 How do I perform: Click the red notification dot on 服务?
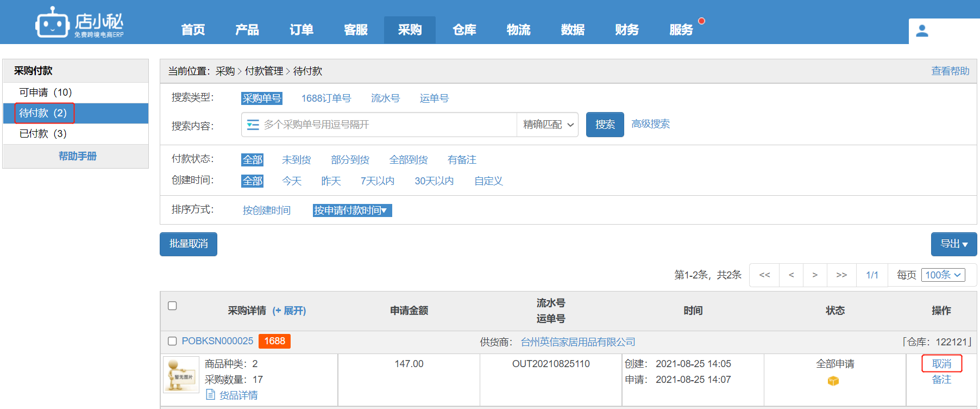[x=701, y=21]
